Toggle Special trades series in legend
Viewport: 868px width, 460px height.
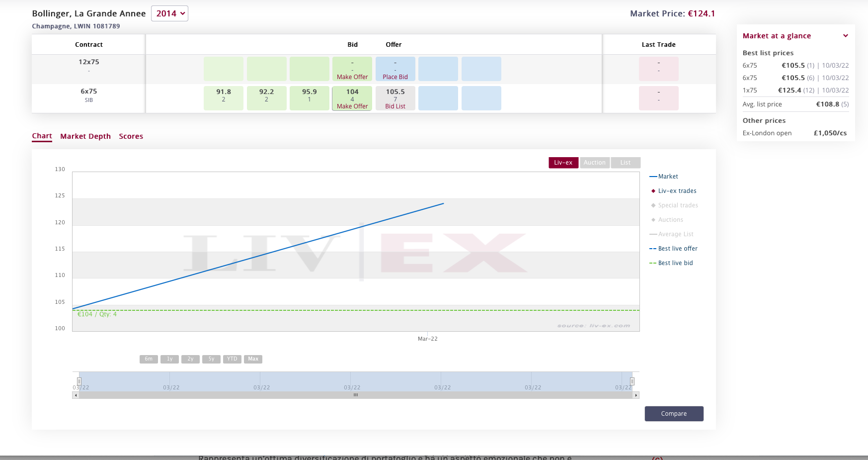[674, 205]
